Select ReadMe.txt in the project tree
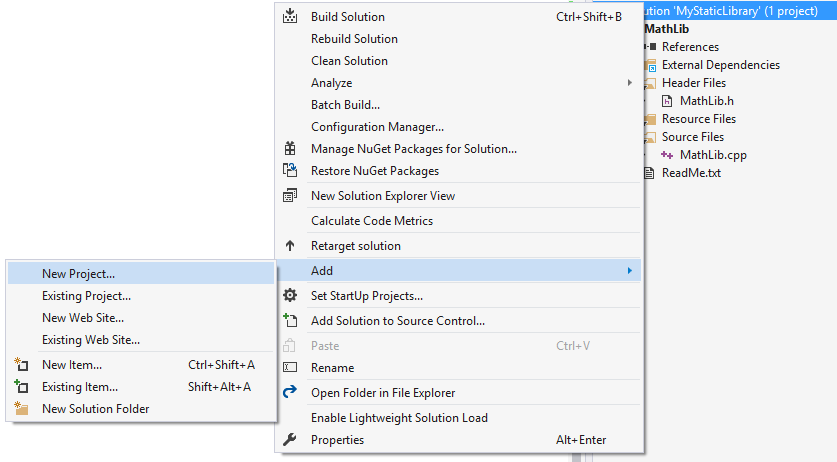 click(691, 173)
